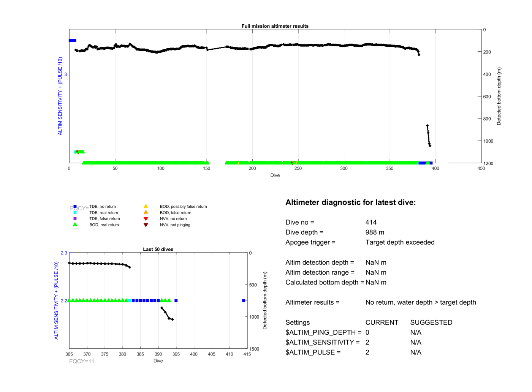Click 'No return, water depth > target depth' text
The image size is (532, 392).
(x=421, y=302)
